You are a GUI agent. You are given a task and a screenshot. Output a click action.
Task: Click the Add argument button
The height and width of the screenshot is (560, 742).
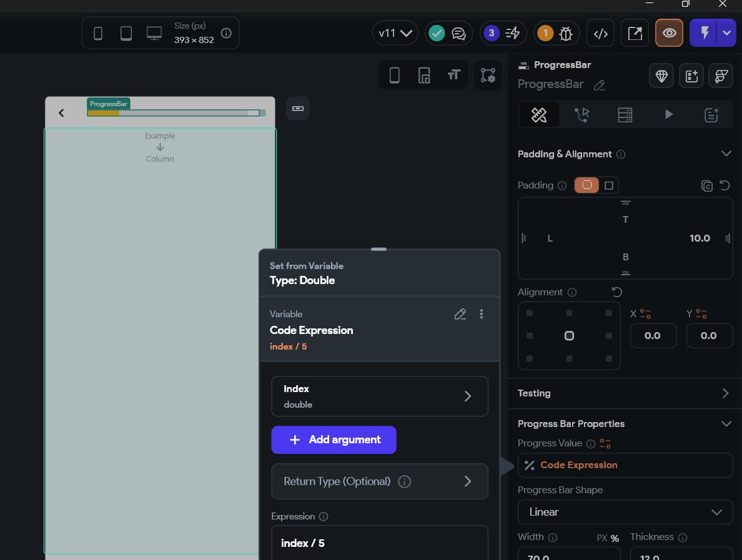334,440
